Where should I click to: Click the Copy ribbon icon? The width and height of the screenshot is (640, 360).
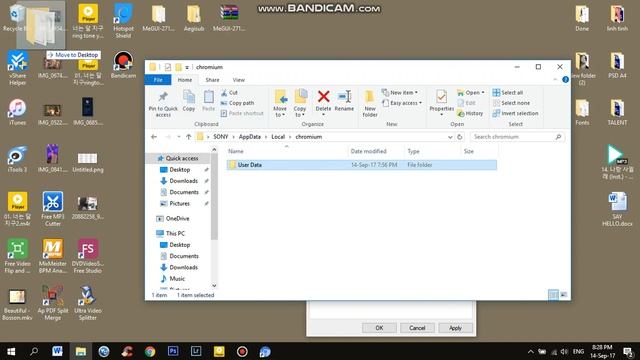pos(189,101)
